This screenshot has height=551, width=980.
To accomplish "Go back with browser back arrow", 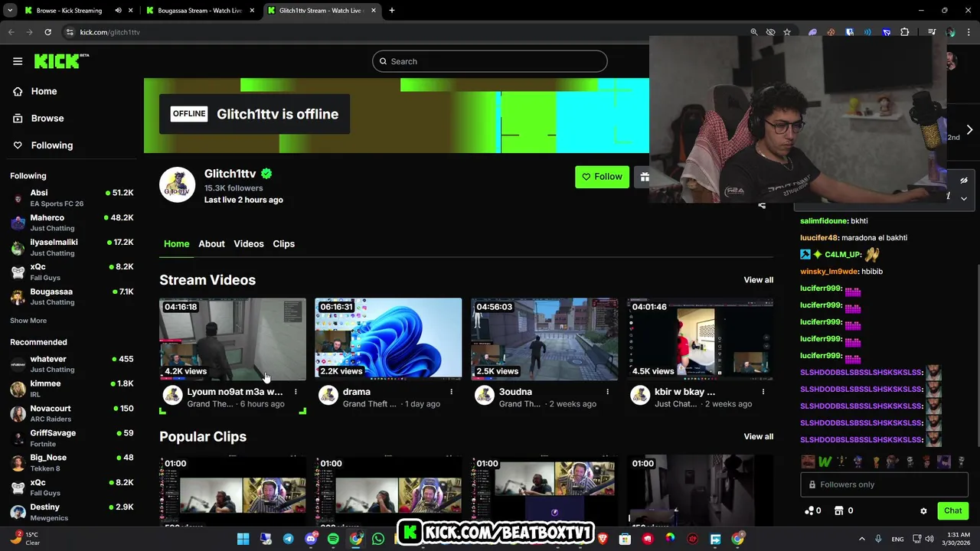I will pyautogui.click(x=11, y=32).
